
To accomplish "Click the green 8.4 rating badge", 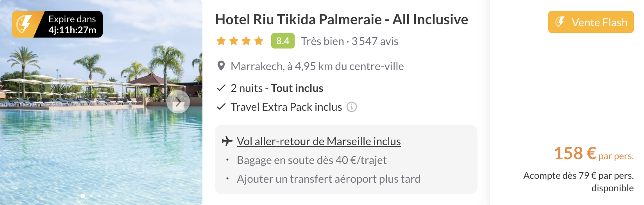I will pyautogui.click(x=283, y=41).
